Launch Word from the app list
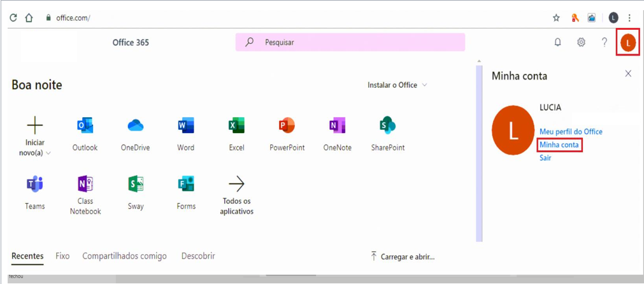644x284 pixels. point(185,134)
